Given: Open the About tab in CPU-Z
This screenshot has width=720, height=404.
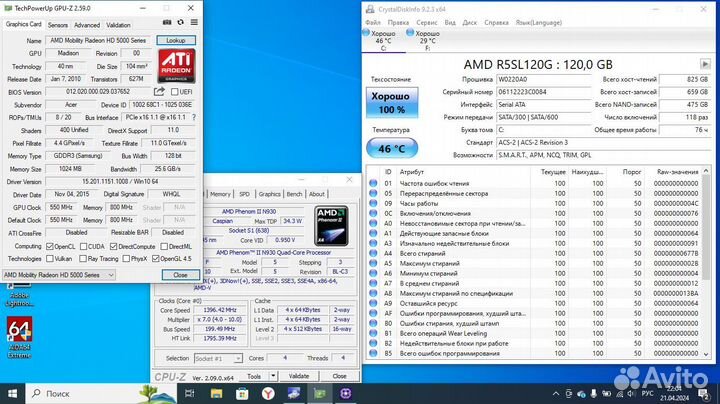Looking at the screenshot, I should click(317, 194).
